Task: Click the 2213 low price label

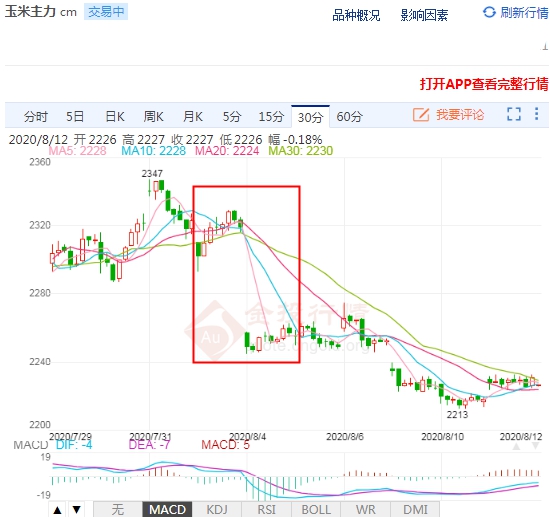Action: click(457, 415)
